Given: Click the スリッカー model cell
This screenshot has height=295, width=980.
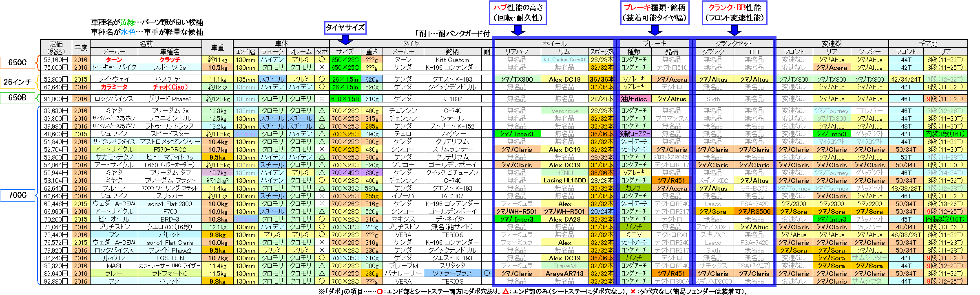Looking at the screenshot, I should pos(170,196).
